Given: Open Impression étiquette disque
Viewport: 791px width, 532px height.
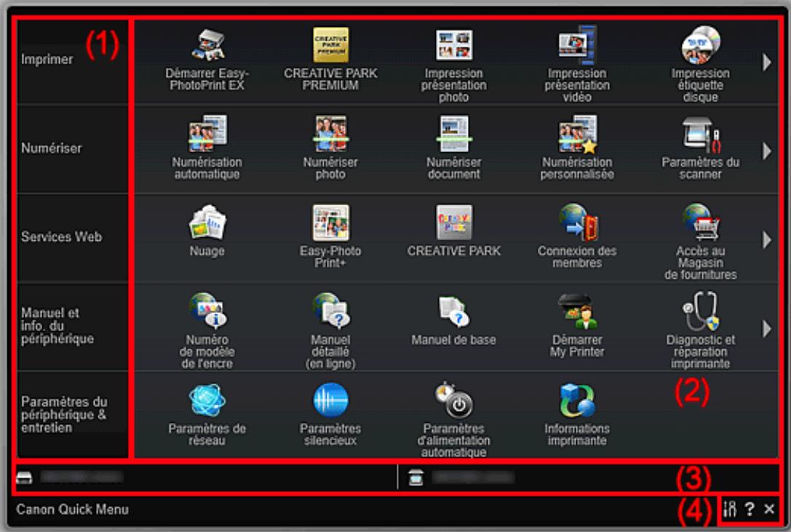Looking at the screenshot, I should tap(700, 65).
